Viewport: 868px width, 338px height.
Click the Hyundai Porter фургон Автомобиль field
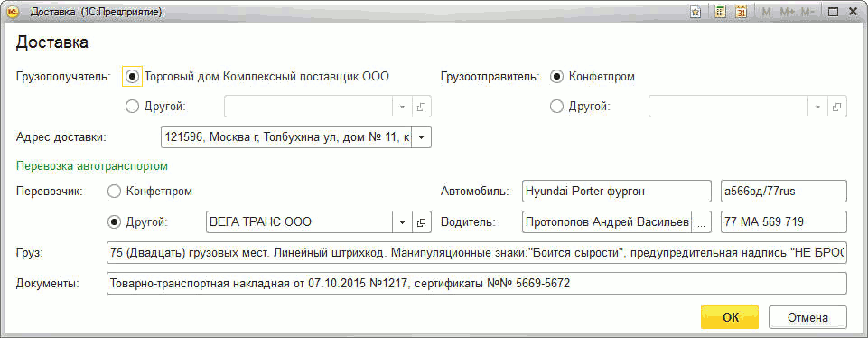click(x=616, y=192)
